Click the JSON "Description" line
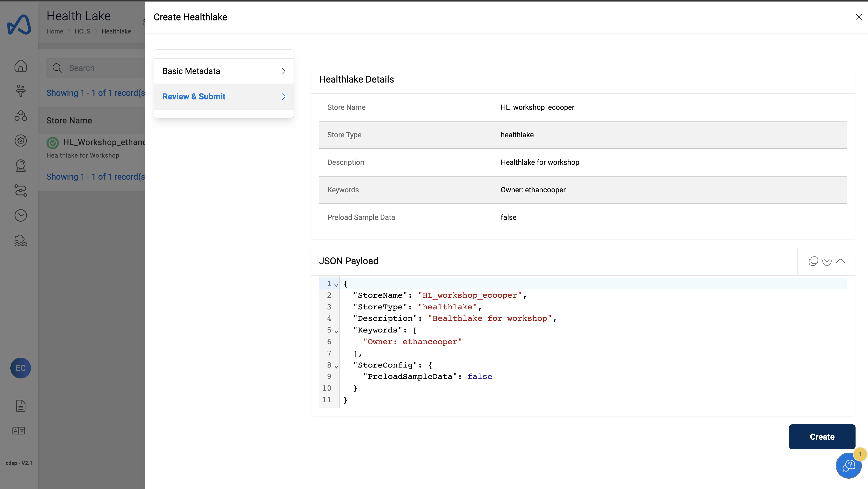The width and height of the screenshot is (868, 489). [455, 318]
